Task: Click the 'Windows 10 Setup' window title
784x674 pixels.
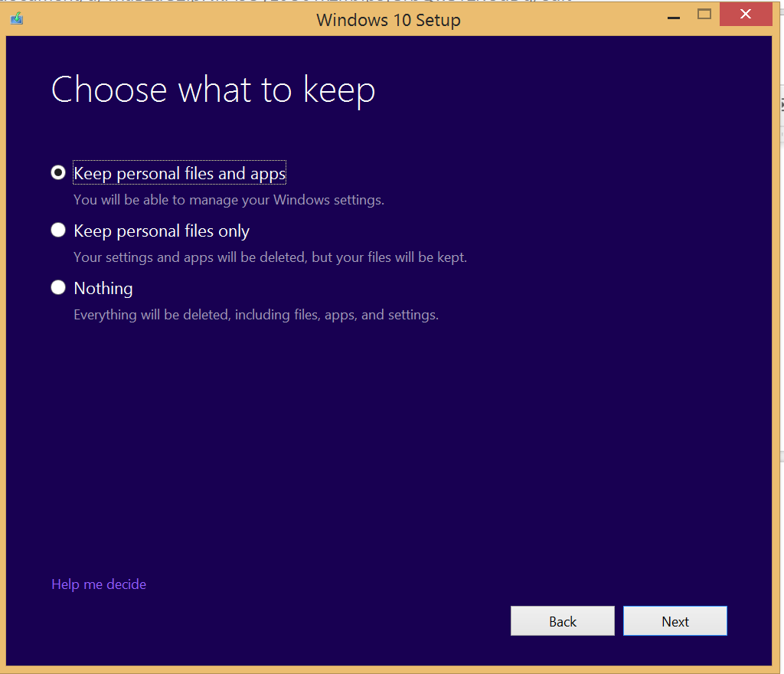Action: (388, 20)
